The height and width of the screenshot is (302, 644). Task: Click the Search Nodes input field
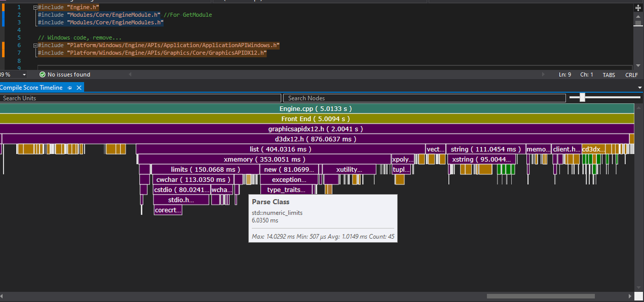point(424,98)
